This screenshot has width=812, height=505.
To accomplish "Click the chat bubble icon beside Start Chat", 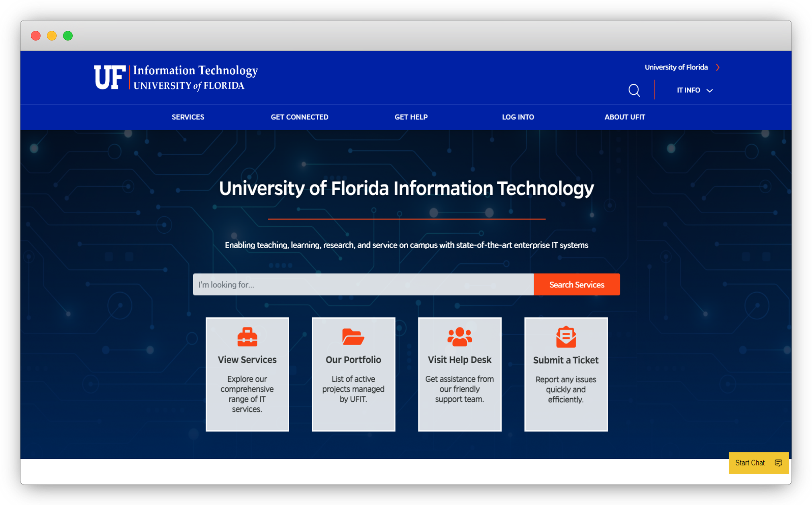I will [x=778, y=463].
